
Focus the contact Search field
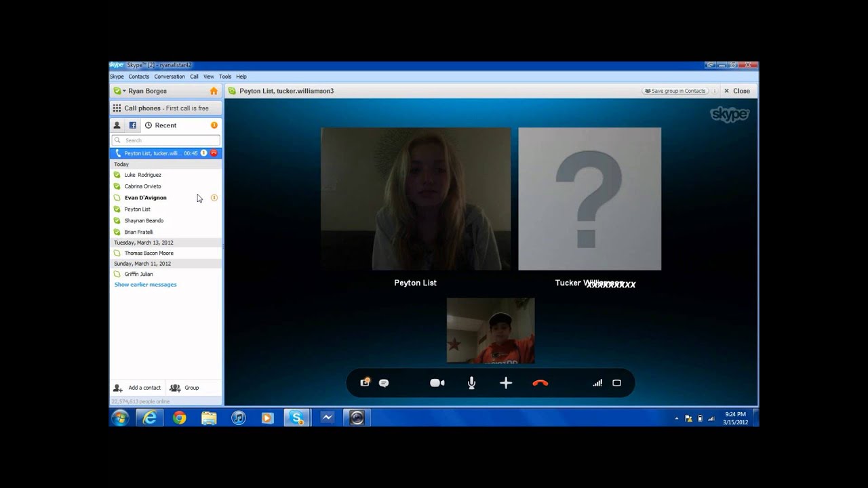[165, 140]
